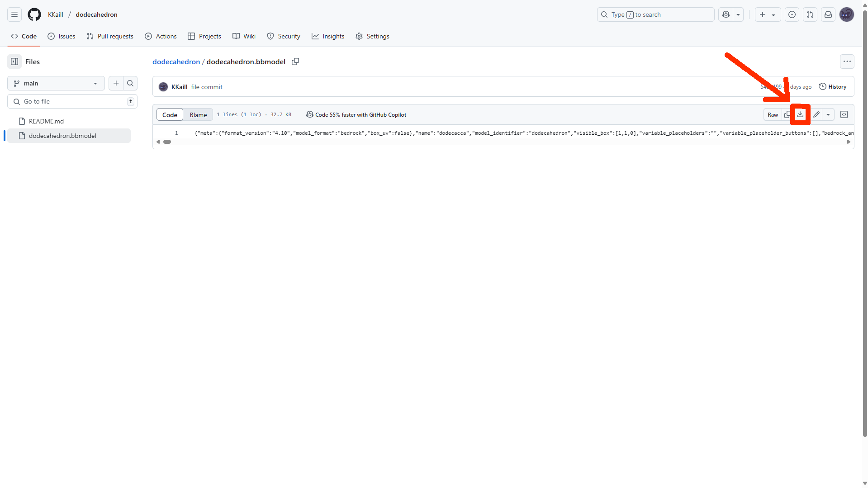Collapse the file tree panel
This screenshot has width=868, height=488.
[x=14, y=62]
